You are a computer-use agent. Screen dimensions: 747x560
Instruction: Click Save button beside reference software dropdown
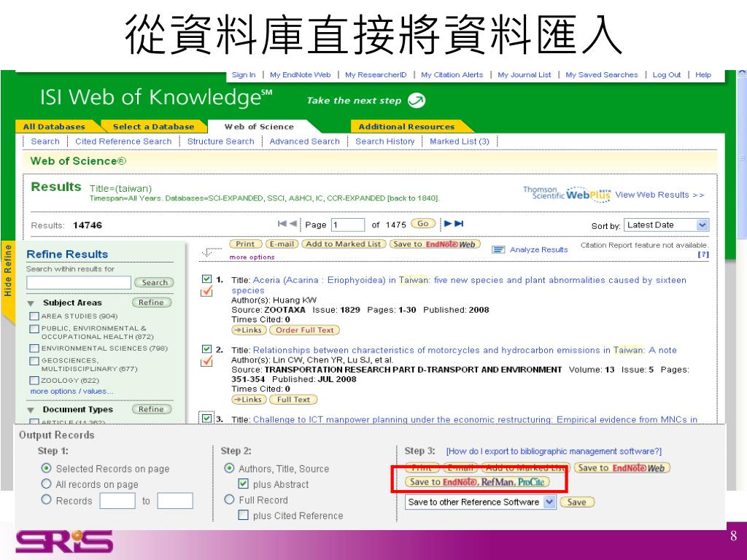576,502
